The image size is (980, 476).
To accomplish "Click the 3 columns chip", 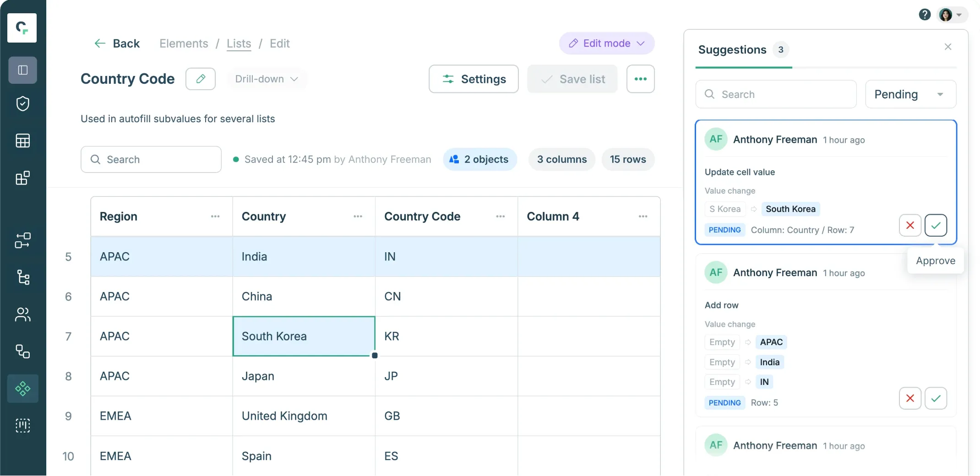I will [561, 159].
